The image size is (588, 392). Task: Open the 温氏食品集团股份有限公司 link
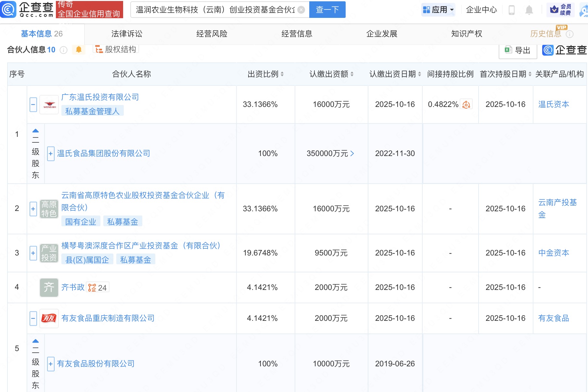point(103,153)
